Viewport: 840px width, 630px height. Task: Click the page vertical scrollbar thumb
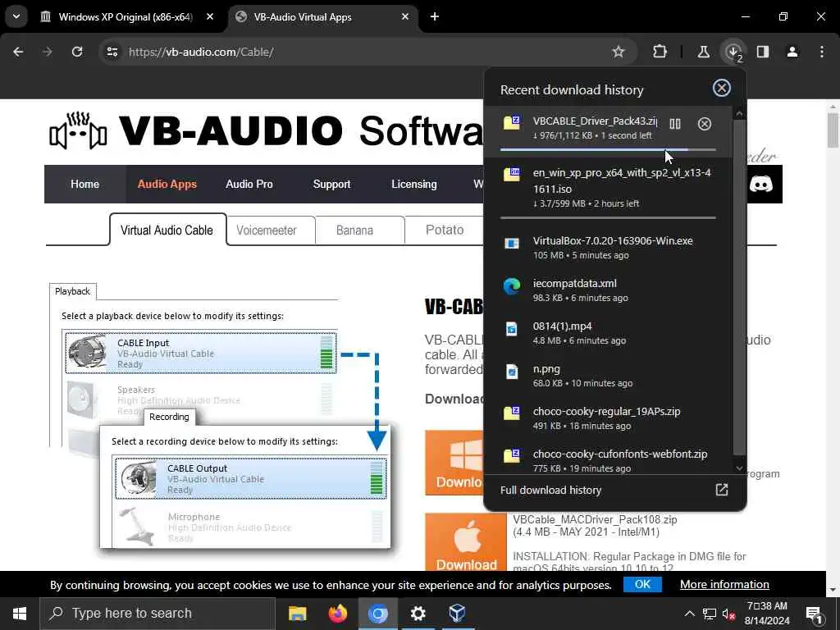pyautogui.click(x=832, y=130)
